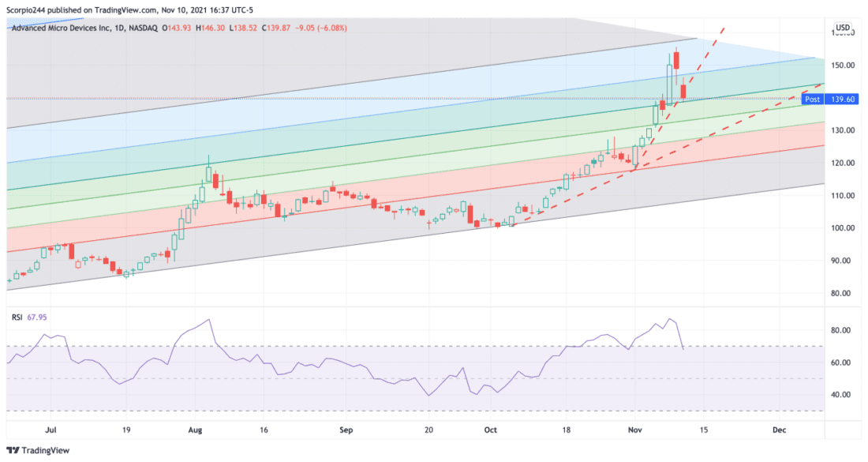The image size is (868, 462).
Task: Select the Nov label on time axis
Action: point(634,430)
